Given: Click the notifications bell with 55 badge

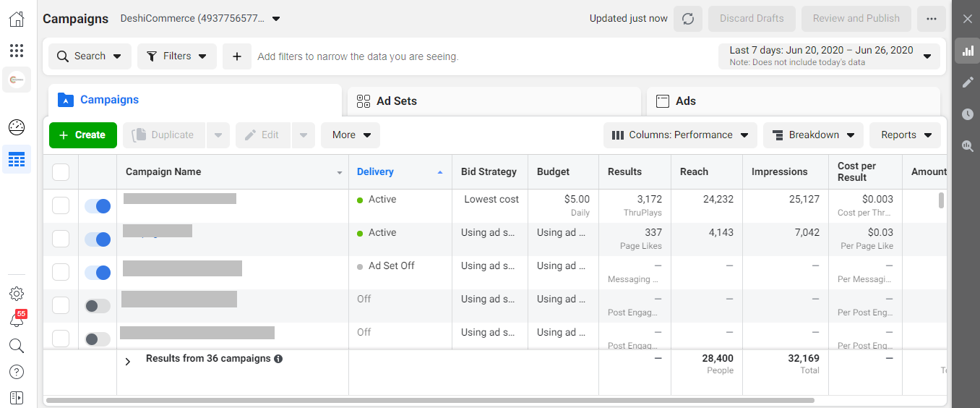Looking at the screenshot, I should click(16, 320).
